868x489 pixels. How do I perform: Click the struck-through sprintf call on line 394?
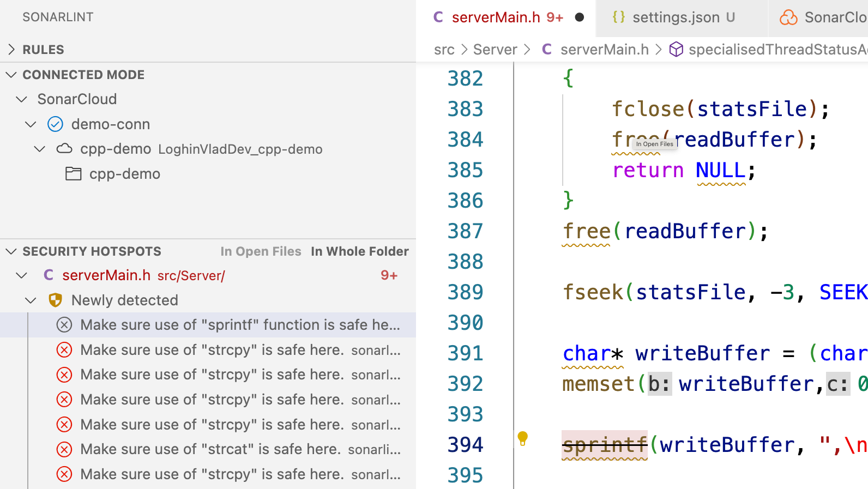point(605,445)
